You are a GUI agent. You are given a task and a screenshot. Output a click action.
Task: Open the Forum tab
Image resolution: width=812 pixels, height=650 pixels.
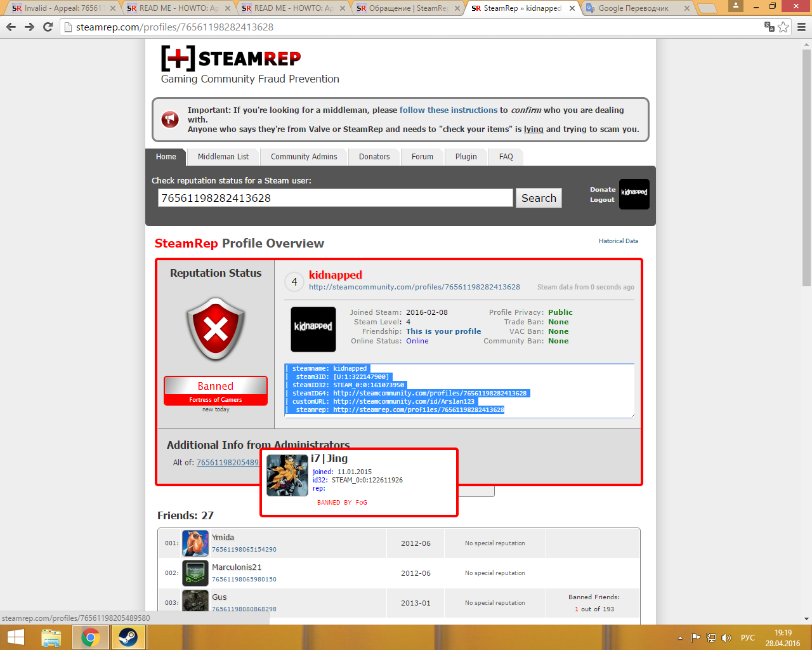coord(422,157)
